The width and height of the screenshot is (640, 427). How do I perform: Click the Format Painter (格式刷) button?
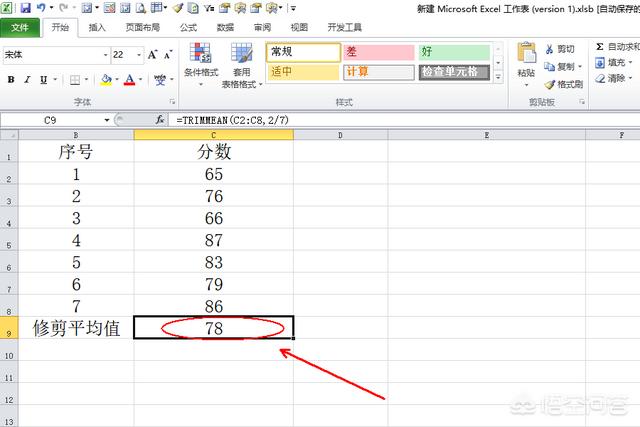(564, 84)
